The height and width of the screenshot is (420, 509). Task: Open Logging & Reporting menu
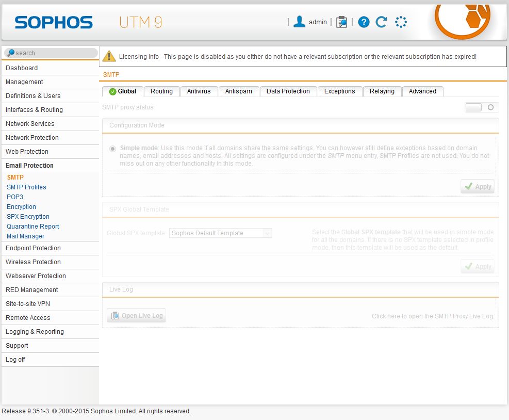50,332
